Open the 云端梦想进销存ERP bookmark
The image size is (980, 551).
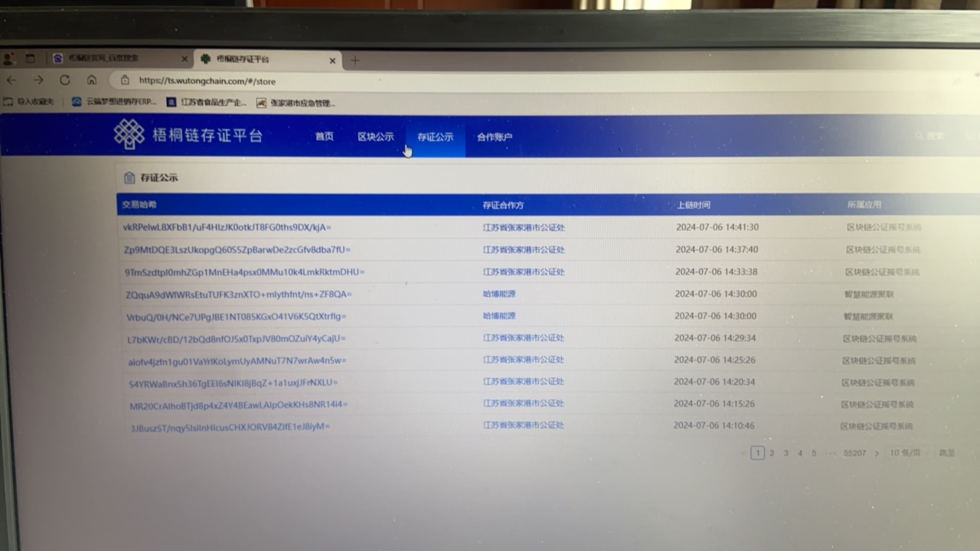pos(113,101)
